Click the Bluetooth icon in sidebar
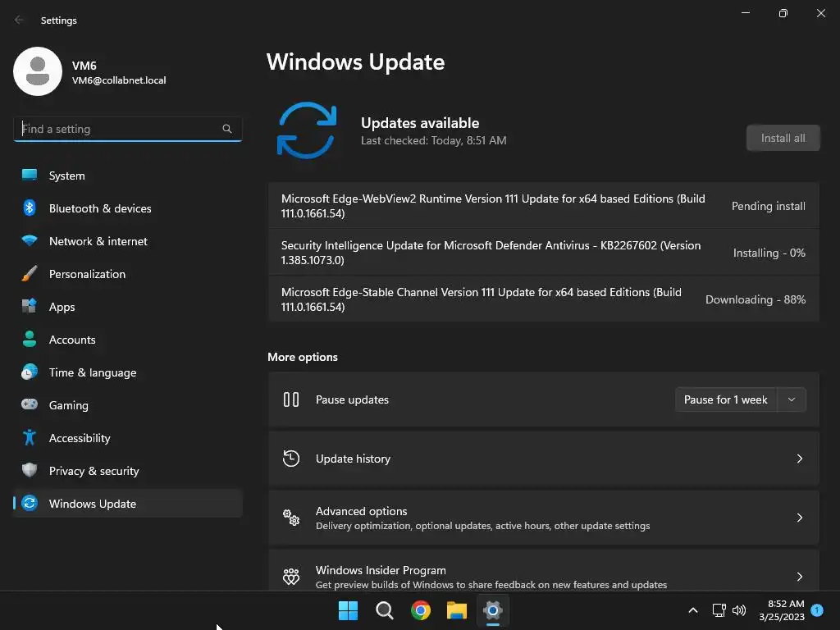This screenshot has height=630, width=840. tap(30, 208)
